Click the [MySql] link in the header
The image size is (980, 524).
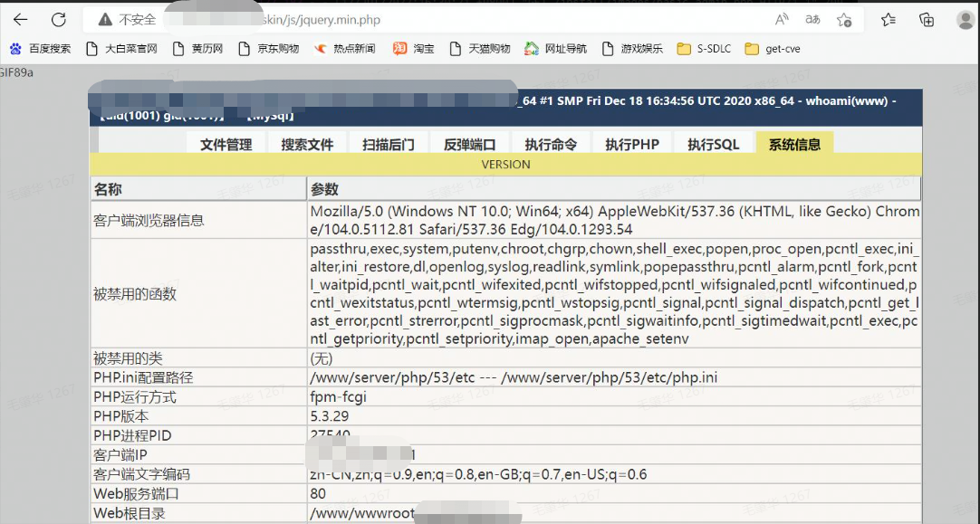tap(271, 115)
